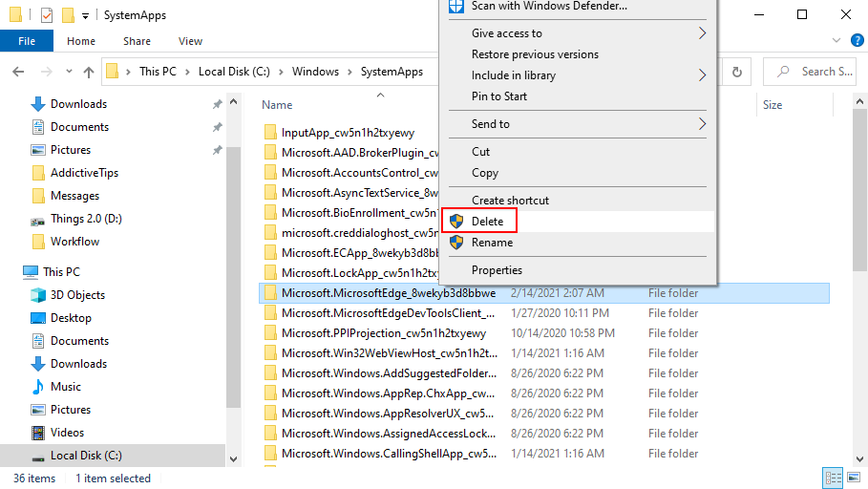Choose Rename from the context menu
This screenshot has height=489, width=868.
pyautogui.click(x=578, y=242)
